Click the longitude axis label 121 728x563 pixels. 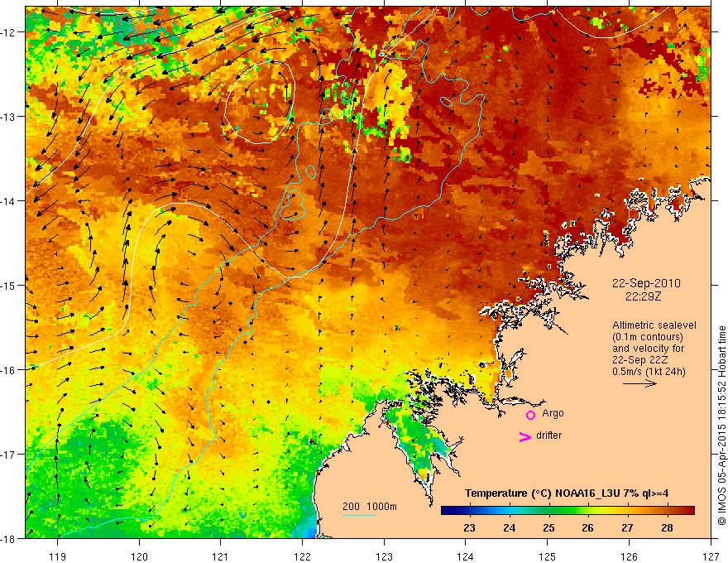pyautogui.click(x=221, y=556)
